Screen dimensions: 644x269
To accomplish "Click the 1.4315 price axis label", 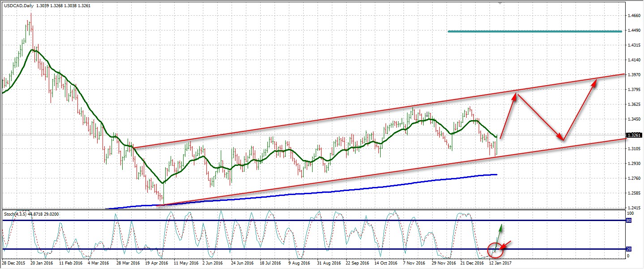I will click(x=634, y=45).
